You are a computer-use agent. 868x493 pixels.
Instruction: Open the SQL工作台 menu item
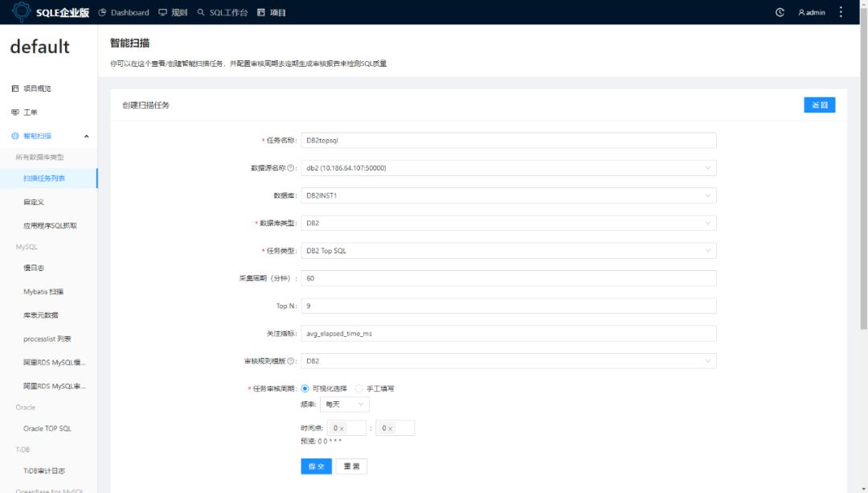[223, 12]
